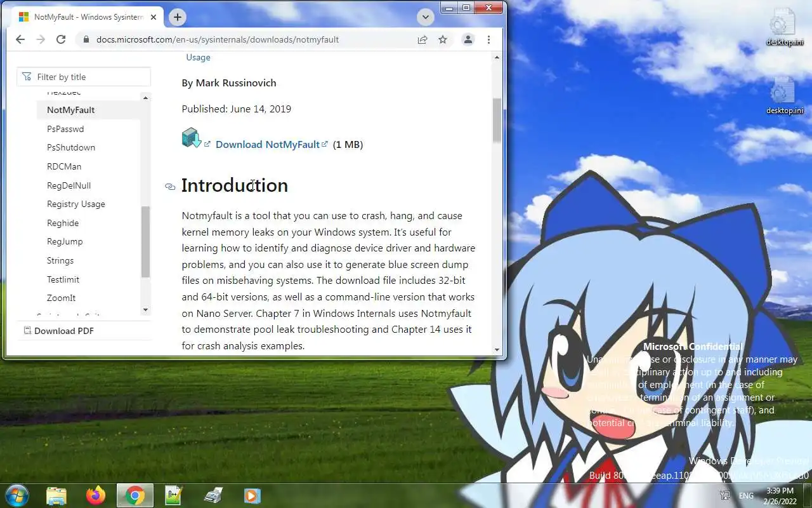The image size is (812, 508).
Task: Open RDCMan in the sidebar
Action: tap(64, 166)
